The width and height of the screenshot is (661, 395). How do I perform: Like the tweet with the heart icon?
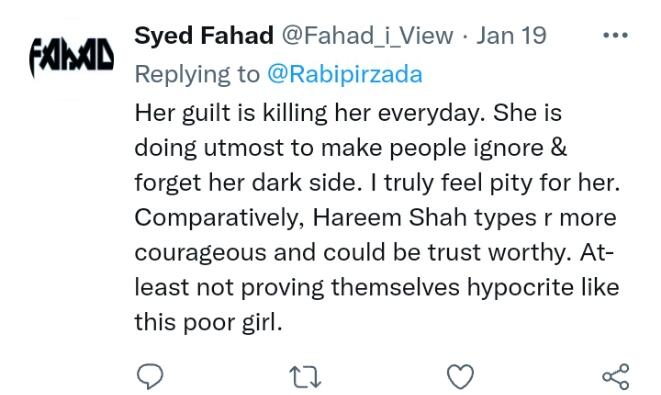point(460,376)
